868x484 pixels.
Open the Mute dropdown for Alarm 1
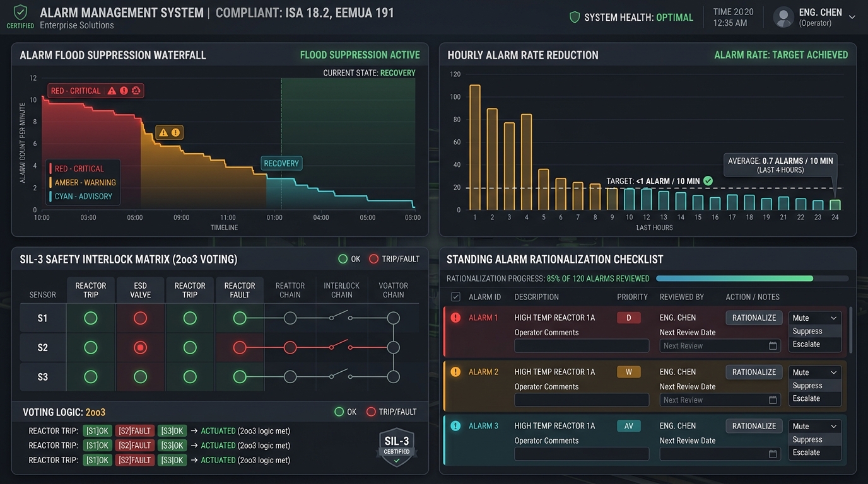click(814, 318)
